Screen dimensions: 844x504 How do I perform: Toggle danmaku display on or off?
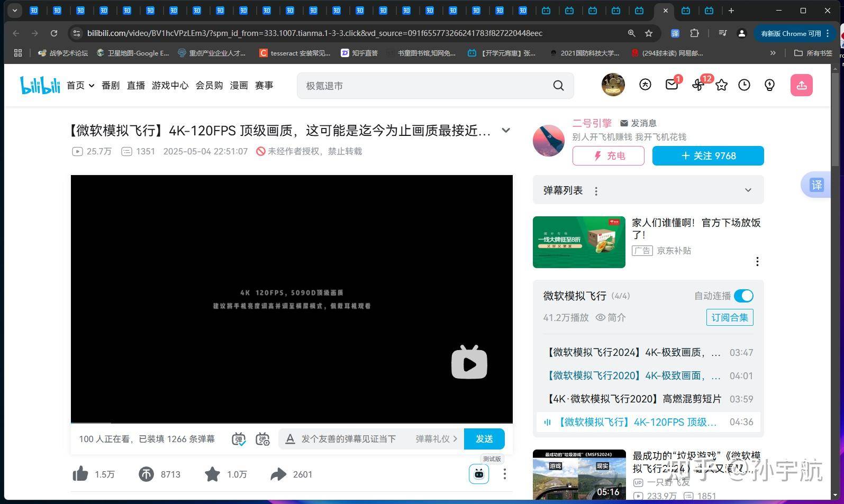coord(239,439)
